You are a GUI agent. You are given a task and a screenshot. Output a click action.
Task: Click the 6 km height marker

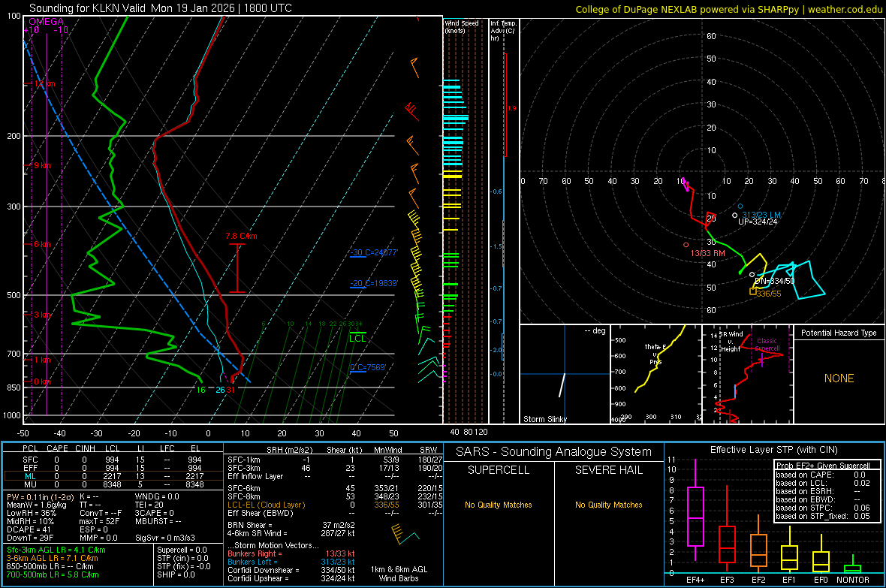(x=42, y=244)
